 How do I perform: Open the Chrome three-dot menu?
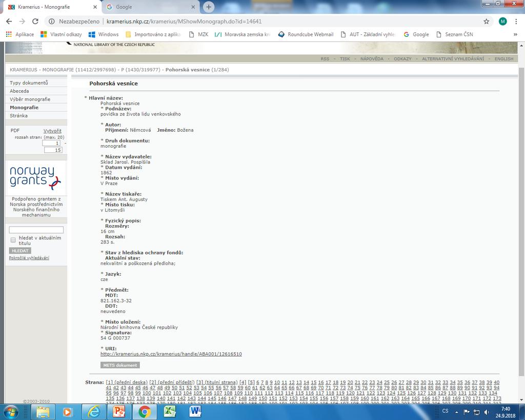pos(516,22)
